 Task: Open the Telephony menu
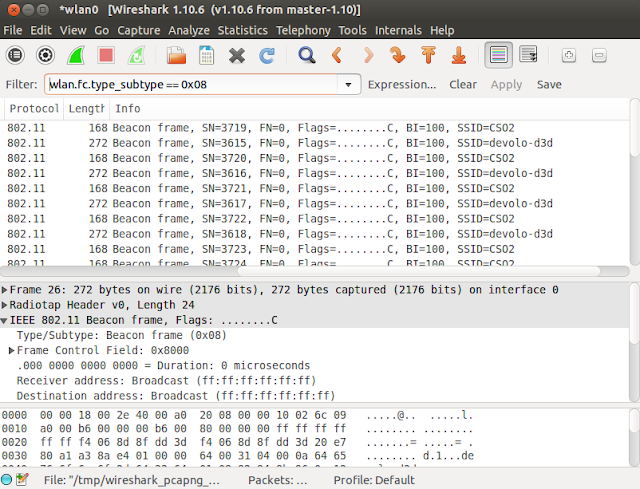click(303, 30)
